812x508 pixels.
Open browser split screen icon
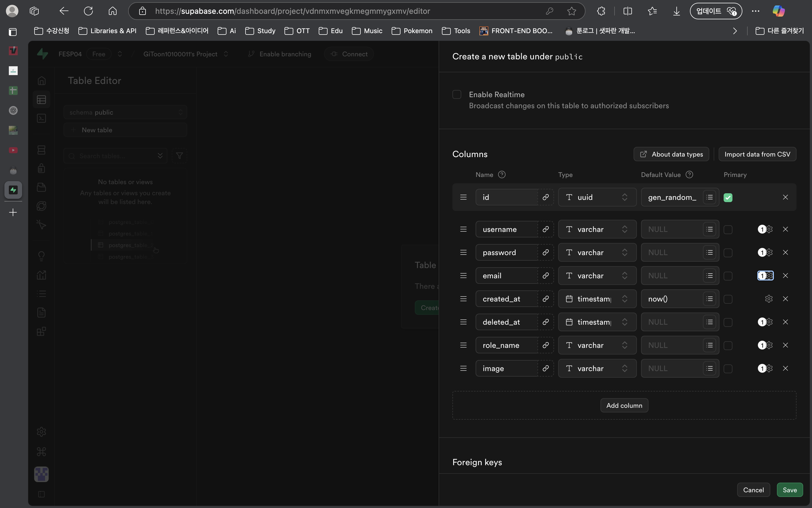point(628,11)
